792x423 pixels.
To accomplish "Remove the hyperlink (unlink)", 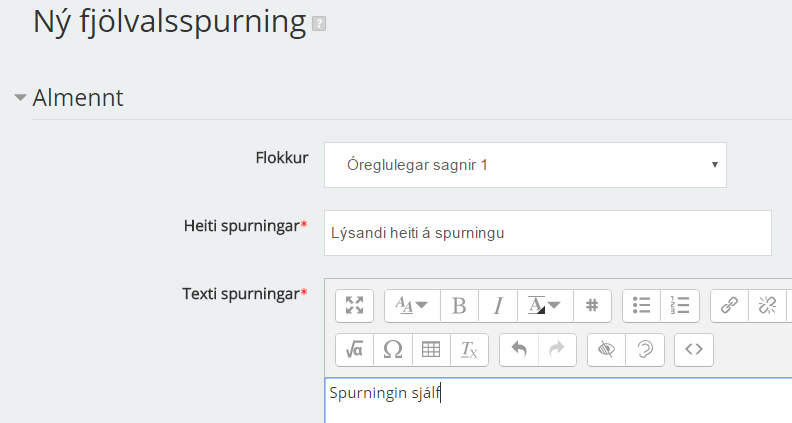I will pyautogui.click(x=767, y=306).
